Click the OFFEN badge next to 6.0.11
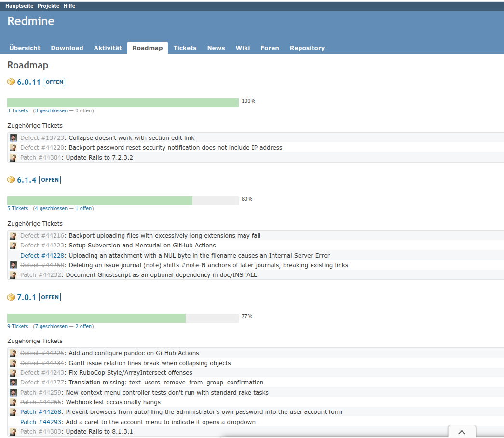The width and height of the screenshot is (504, 438). pyautogui.click(x=54, y=82)
